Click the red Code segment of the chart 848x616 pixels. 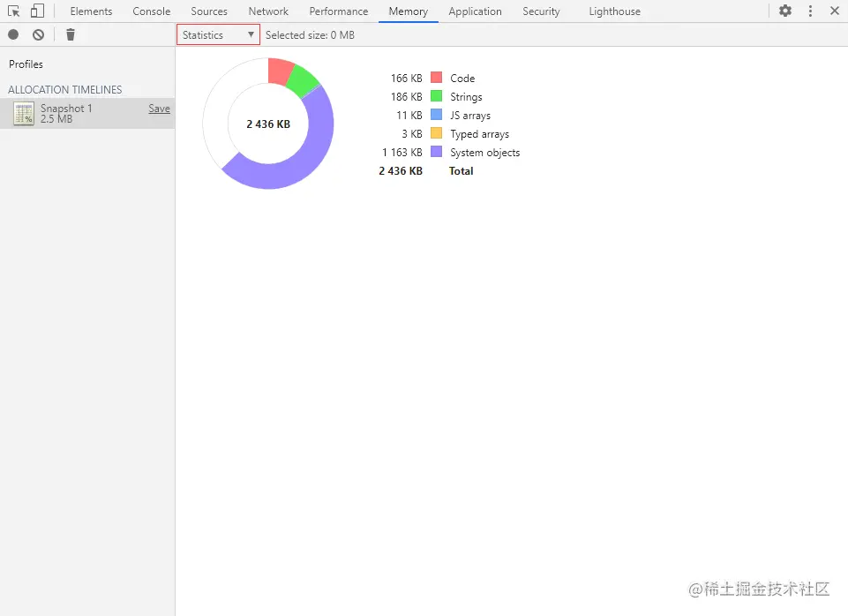(280, 71)
